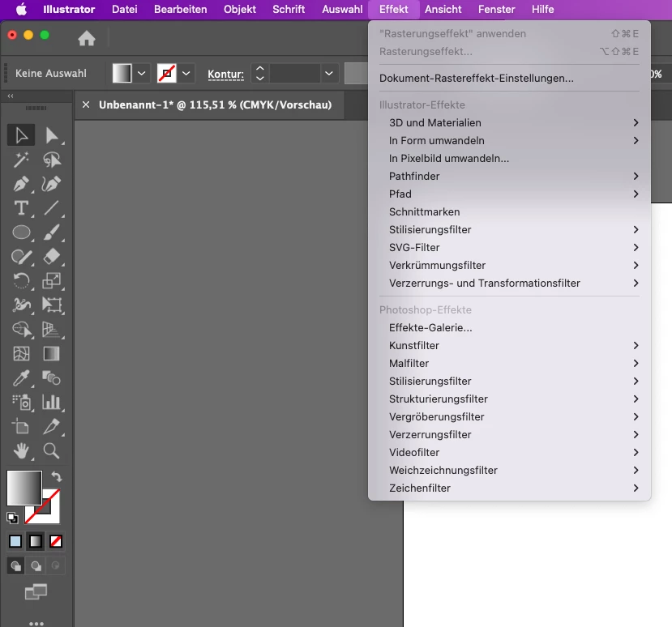The image size is (672, 627).
Task: Choose the Shape Builder tool
Action: (x=21, y=330)
